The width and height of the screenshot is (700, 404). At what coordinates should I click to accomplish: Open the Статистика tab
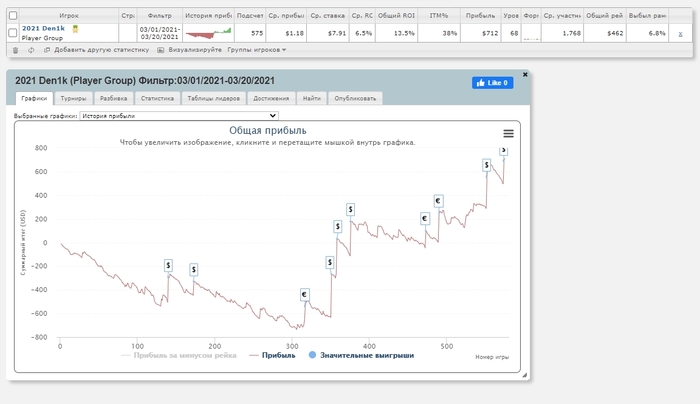coord(157,98)
